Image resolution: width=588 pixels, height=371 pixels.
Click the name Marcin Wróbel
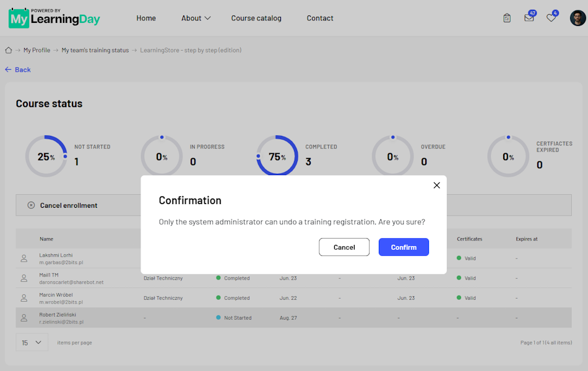(x=56, y=295)
